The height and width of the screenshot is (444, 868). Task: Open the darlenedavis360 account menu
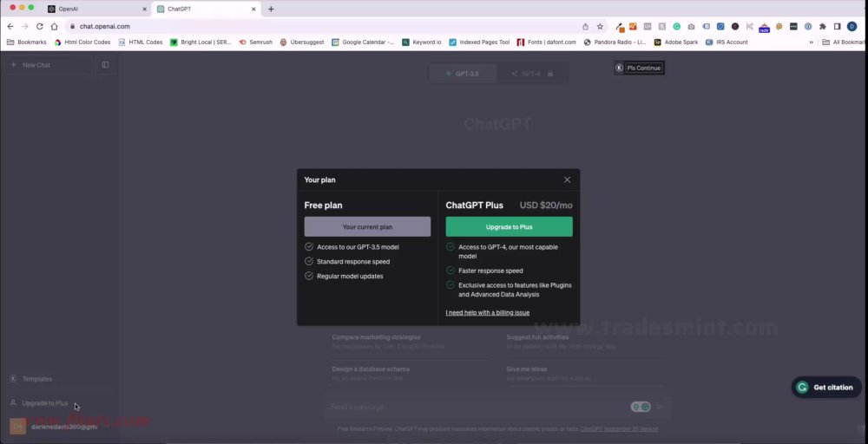coord(61,427)
